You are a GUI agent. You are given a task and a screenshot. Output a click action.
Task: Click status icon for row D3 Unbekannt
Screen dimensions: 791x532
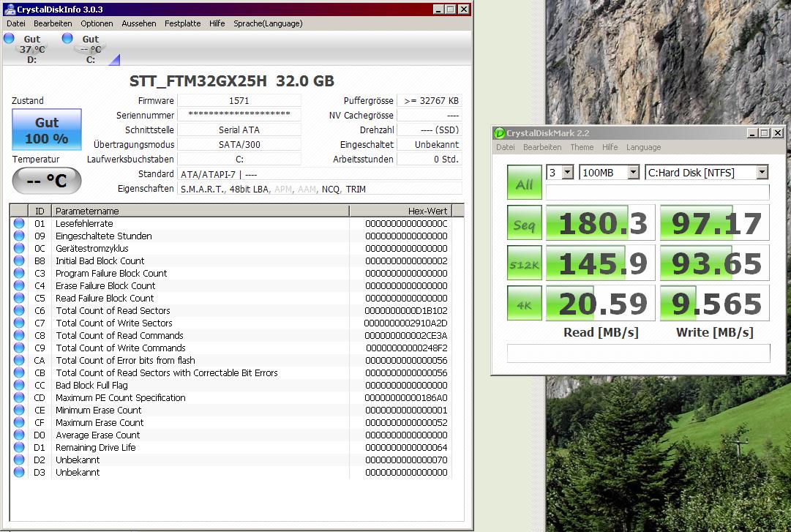19,472
